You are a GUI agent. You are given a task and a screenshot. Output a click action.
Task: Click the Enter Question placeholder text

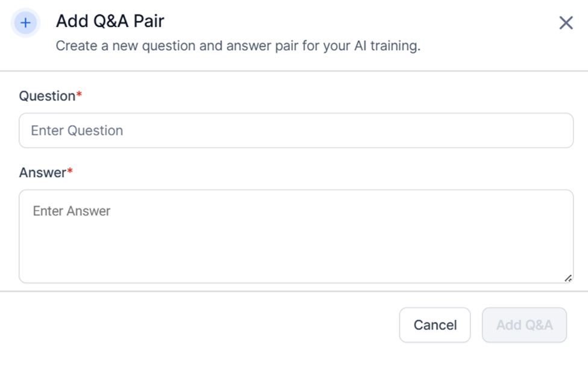tap(77, 130)
